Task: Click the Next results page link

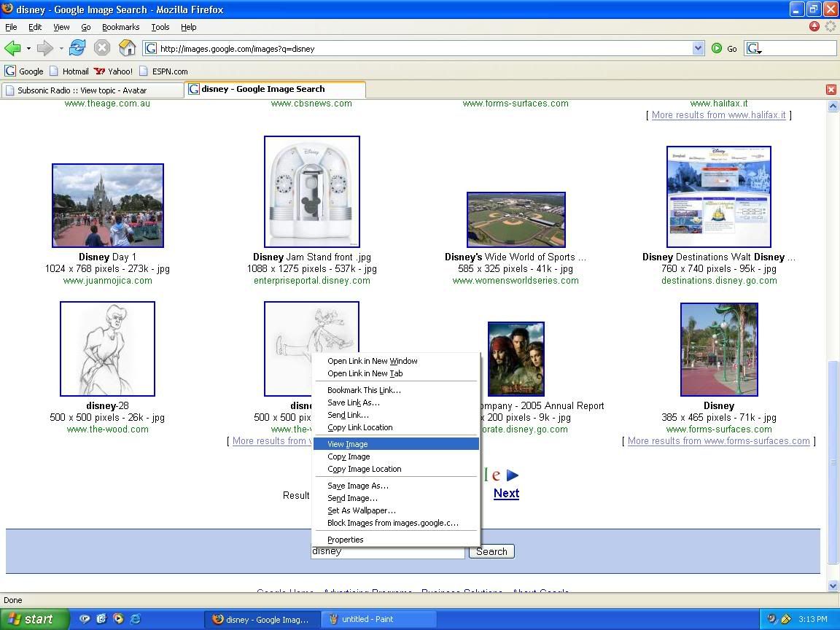Action: coord(506,494)
